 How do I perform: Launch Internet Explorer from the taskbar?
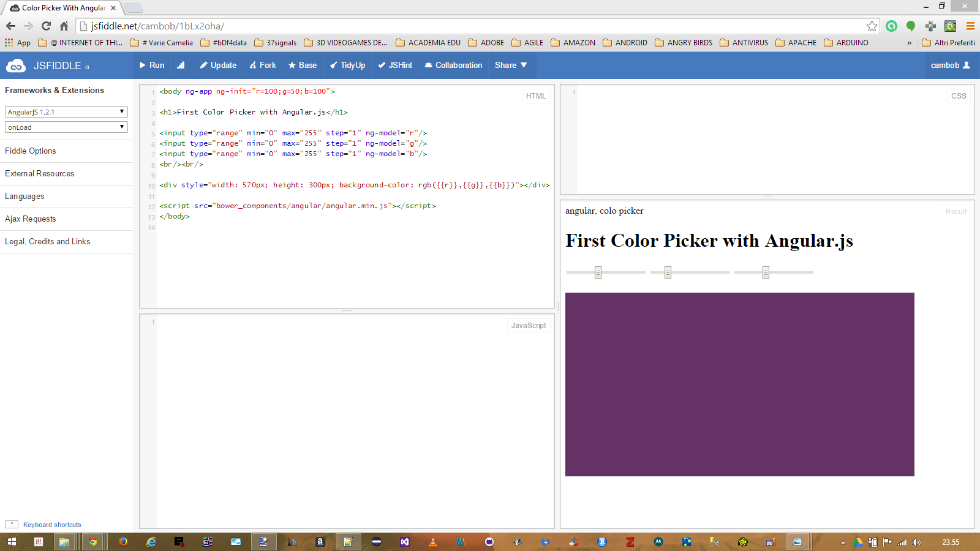click(151, 542)
